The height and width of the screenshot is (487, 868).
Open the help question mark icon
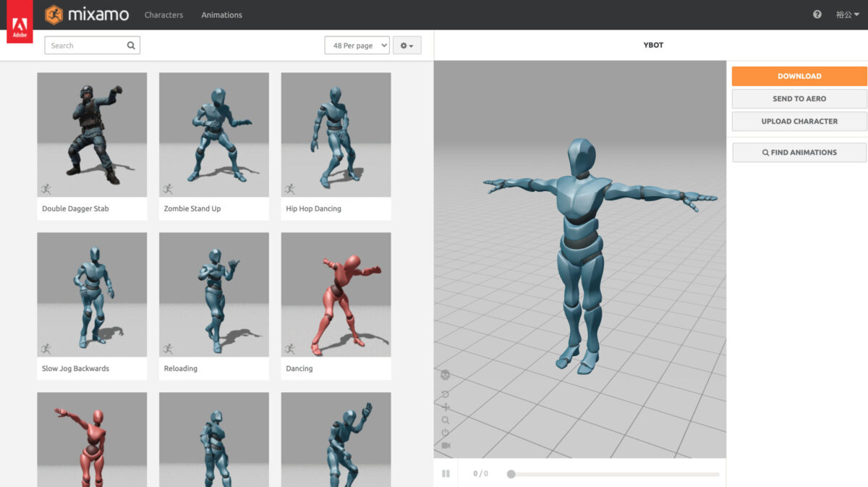[817, 14]
